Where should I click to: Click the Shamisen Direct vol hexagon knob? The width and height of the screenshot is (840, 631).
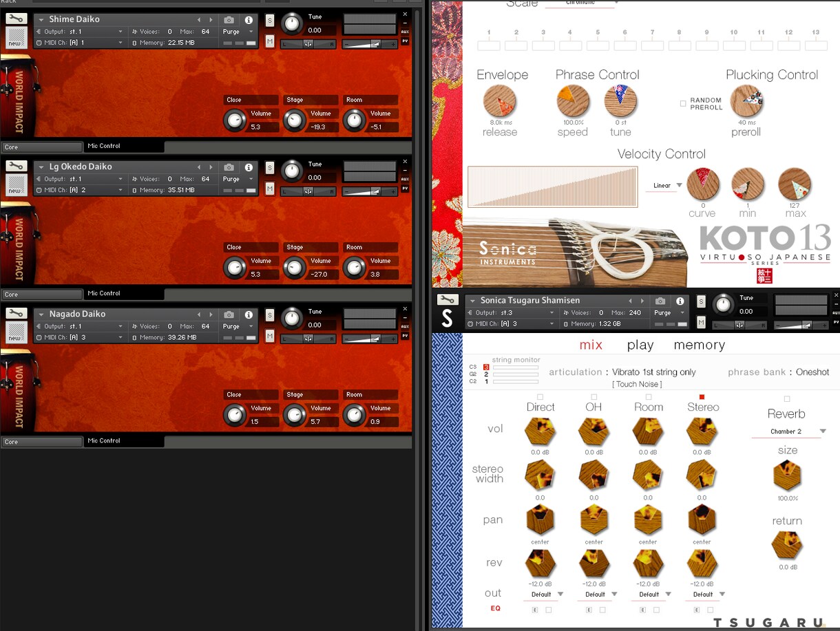pyautogui.click(x=540, y=432)
